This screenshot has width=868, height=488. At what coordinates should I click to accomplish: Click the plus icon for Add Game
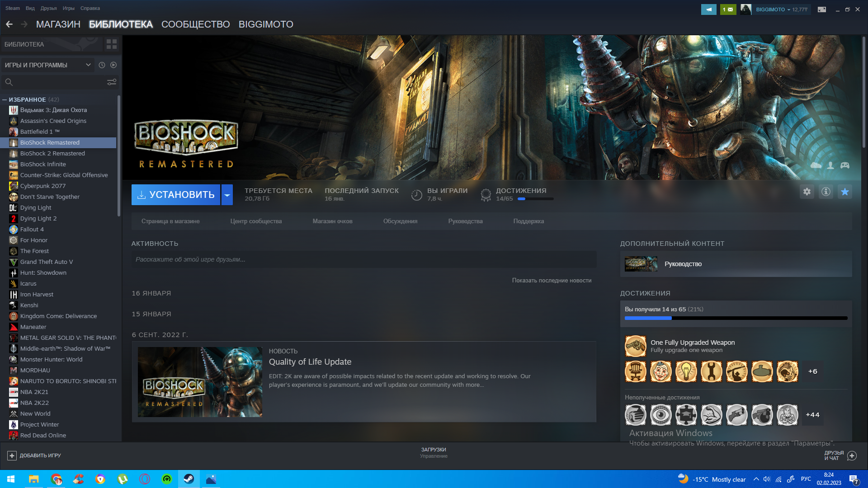pos(12,456)
